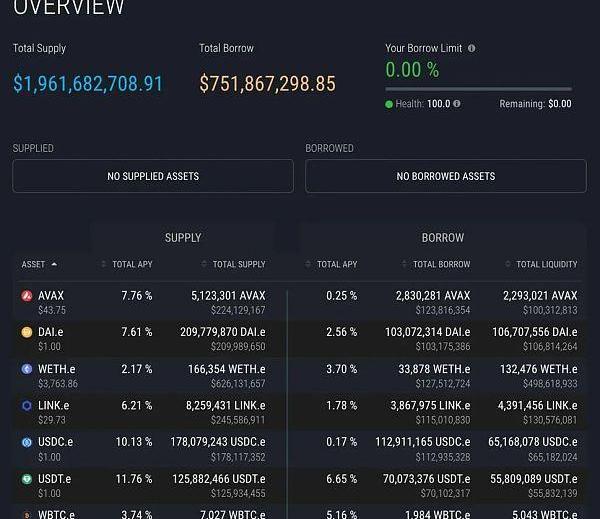Click the LINK.e token icon
600x519 pixels.
[27, 406]
